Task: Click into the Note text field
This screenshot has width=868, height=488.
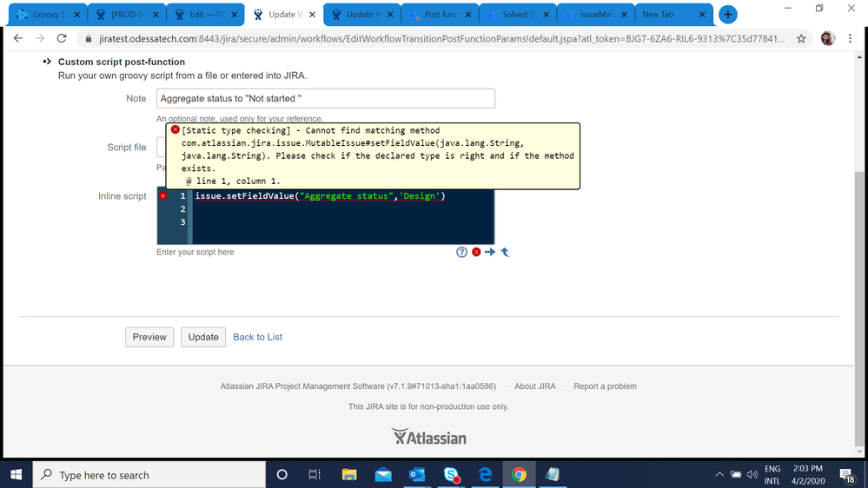Action: [x=326, y=98]
